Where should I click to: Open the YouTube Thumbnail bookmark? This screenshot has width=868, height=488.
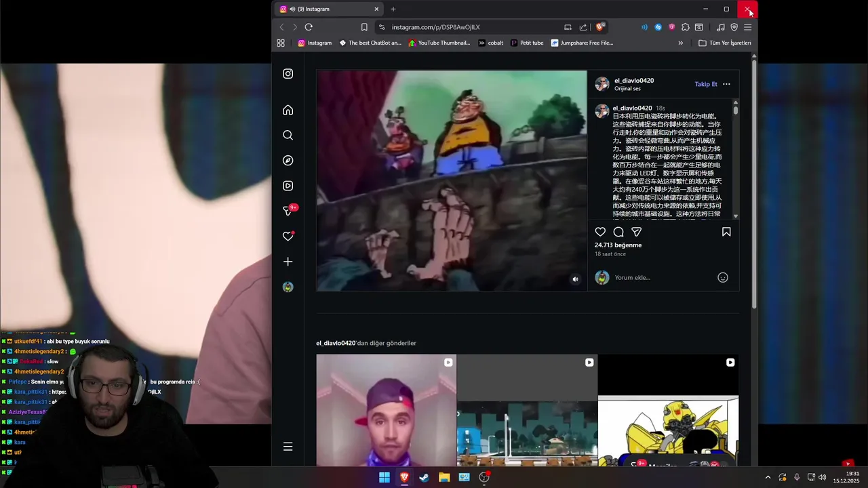(439, 43)
